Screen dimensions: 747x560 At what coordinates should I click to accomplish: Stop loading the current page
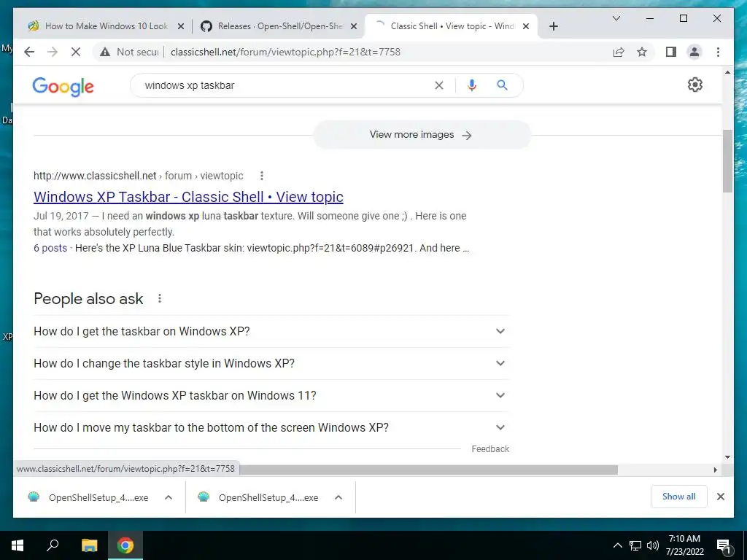(x=76, y=52)
